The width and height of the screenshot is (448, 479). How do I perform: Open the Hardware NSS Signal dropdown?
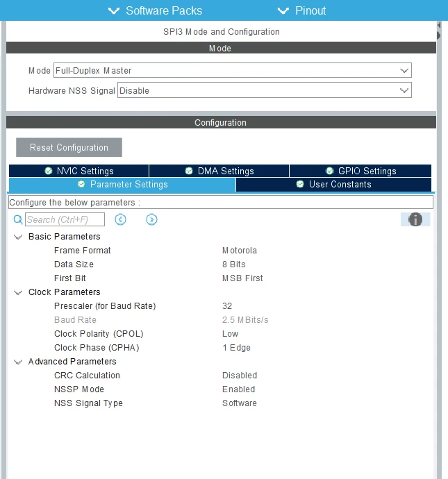point(265,90)
